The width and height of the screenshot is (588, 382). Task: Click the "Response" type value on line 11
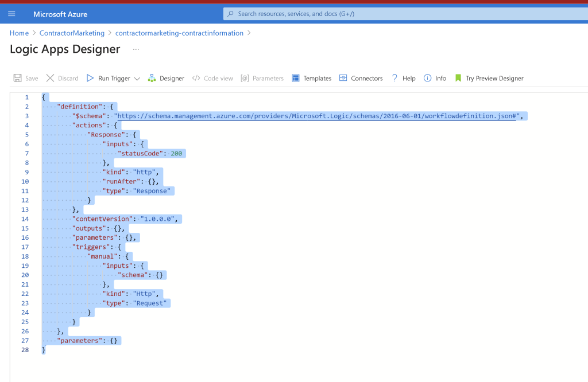[x=152, y=191]
